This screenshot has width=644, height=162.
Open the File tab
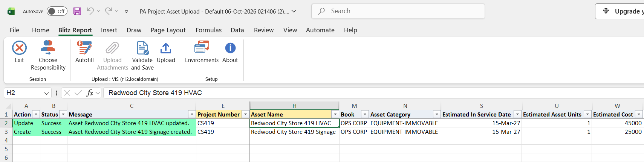coord(14,30)
